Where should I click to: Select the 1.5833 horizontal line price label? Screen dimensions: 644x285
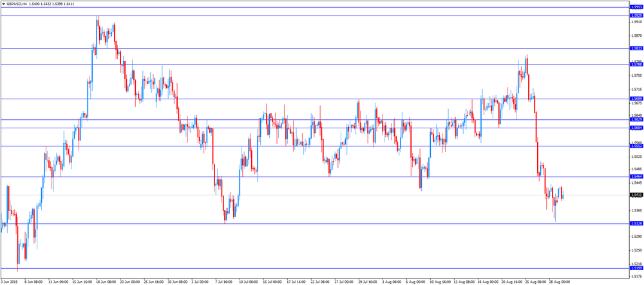[x=636, y=48]
